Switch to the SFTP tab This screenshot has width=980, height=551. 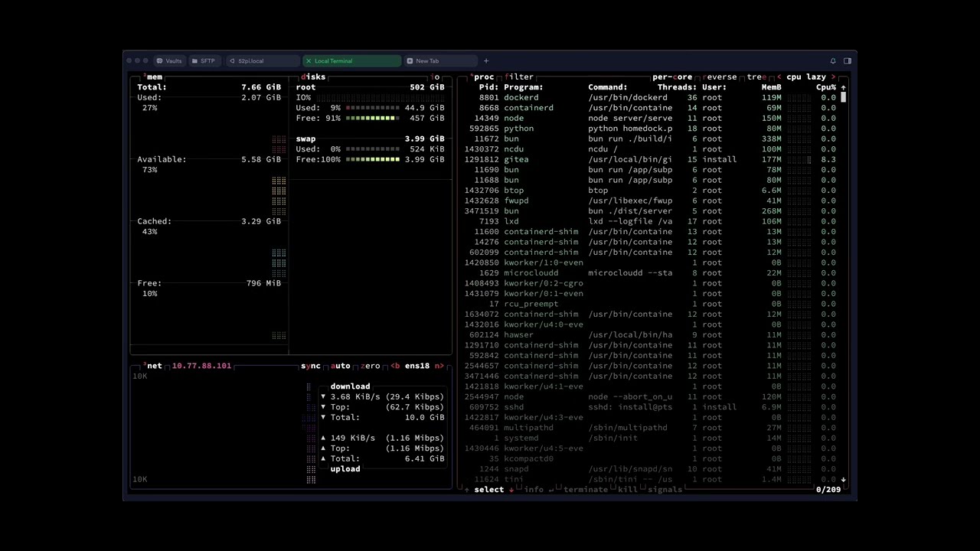tap(204, 60)
